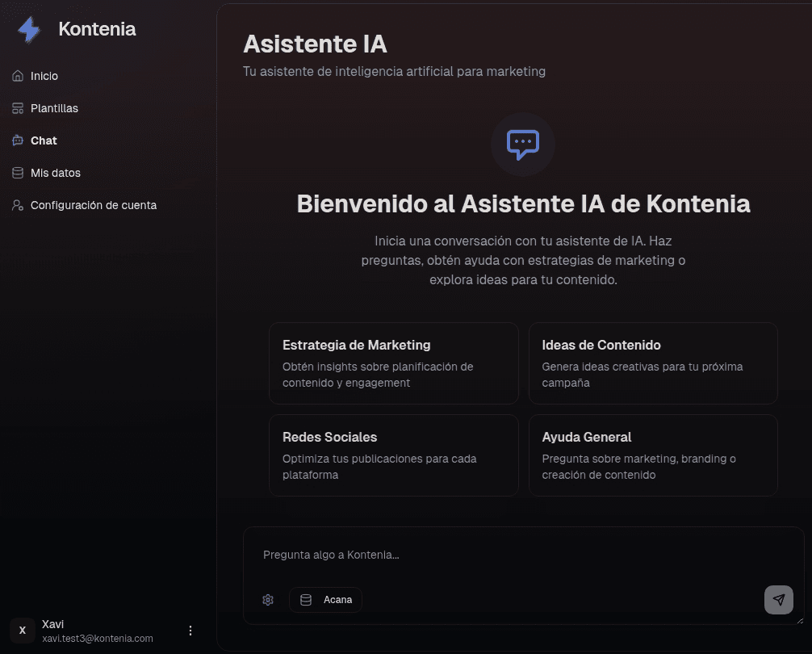Click the Ayuda General suggestion card
The height and width of the screenshot is (654, 812).
pyautogui.click(x=653, y=455)
